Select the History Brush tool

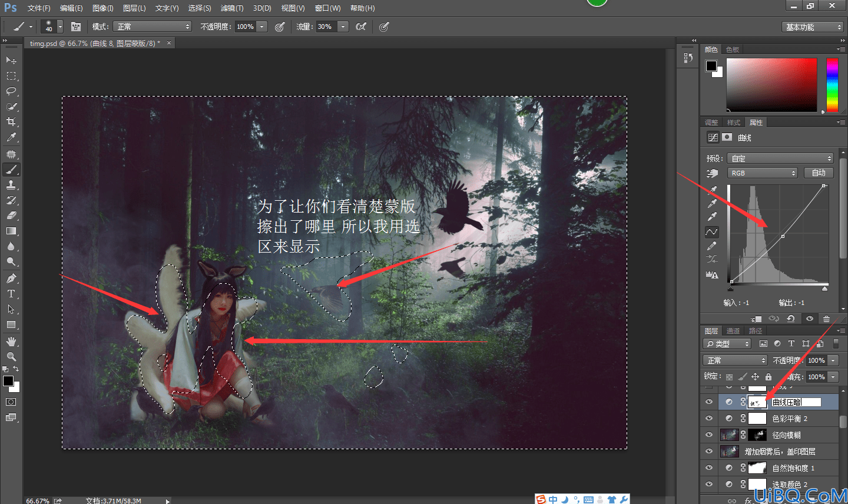pyautogui.click(x=11, y=200)
